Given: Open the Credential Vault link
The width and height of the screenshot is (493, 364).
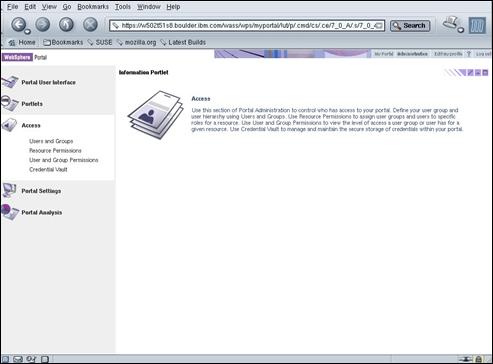Looking at the screenshot, I should 48,170.
